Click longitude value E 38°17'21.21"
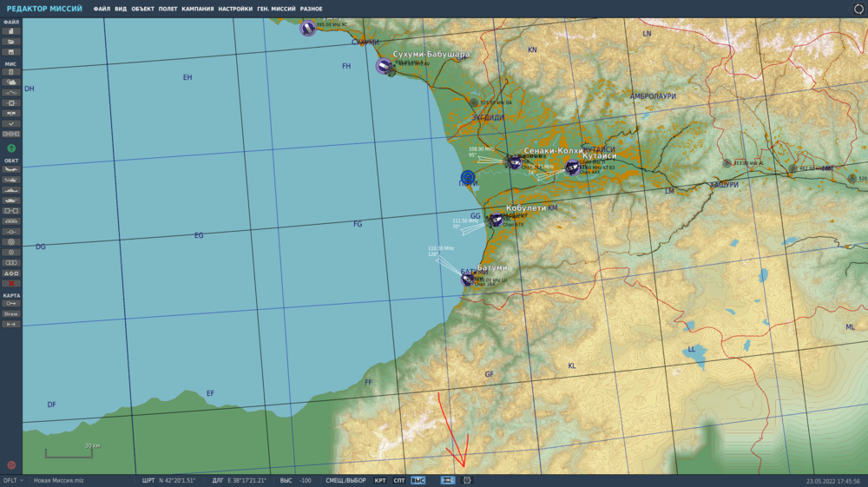The height and width of the screenshot is (487, 868). point(247,480)
